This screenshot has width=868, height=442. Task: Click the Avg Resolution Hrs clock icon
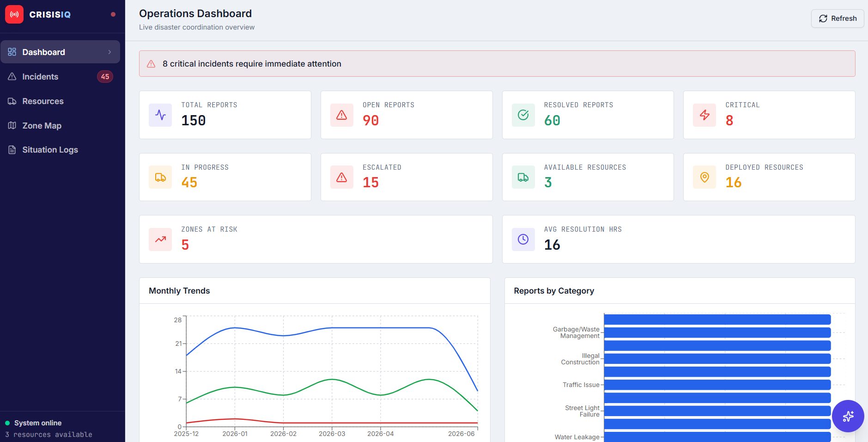pos(523,239)
